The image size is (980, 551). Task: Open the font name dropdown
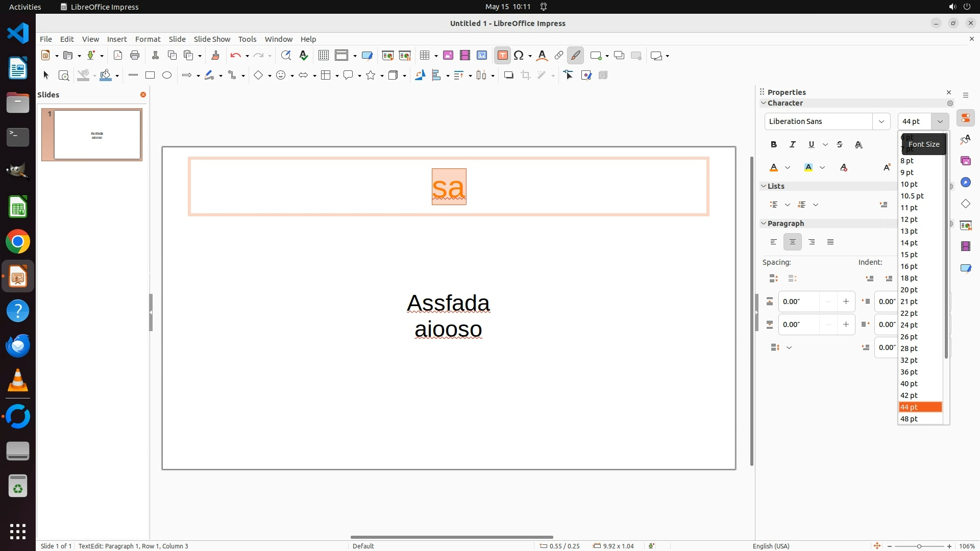(x=881, y=121)
